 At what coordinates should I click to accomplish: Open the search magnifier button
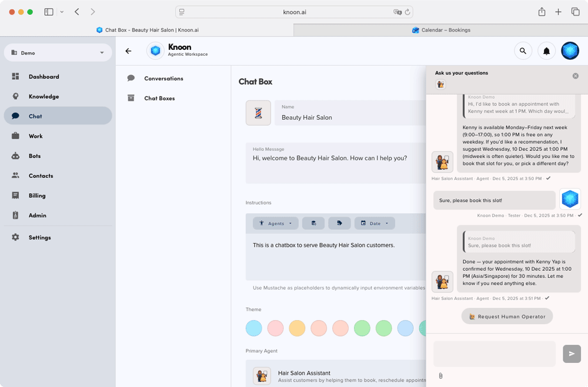pos(523,51)
